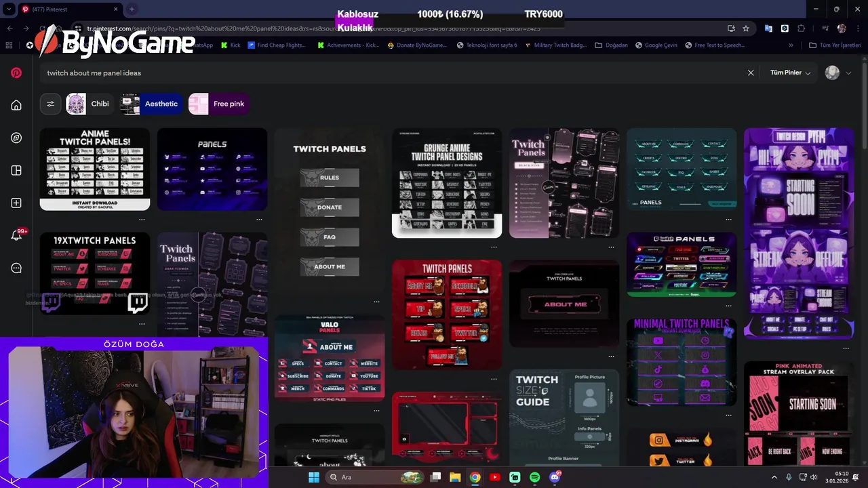Open the taskbar volume speaker icon

click(814, 477)
